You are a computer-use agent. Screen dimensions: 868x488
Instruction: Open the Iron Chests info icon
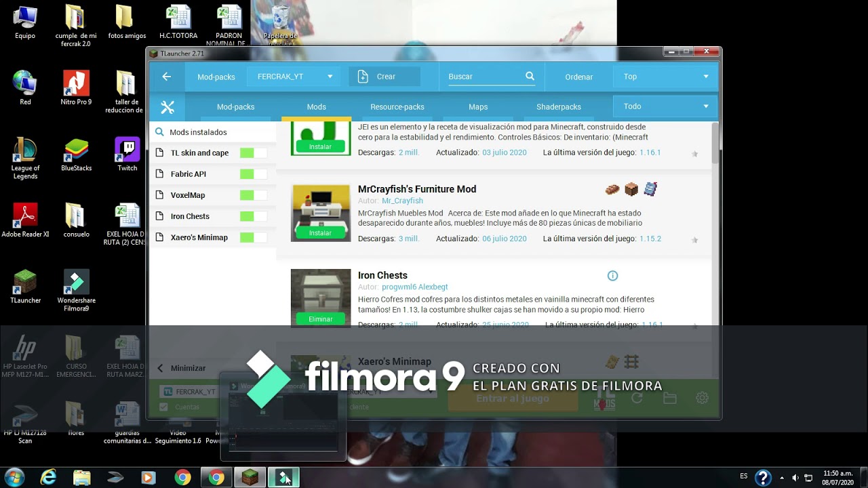coord(612,276)
